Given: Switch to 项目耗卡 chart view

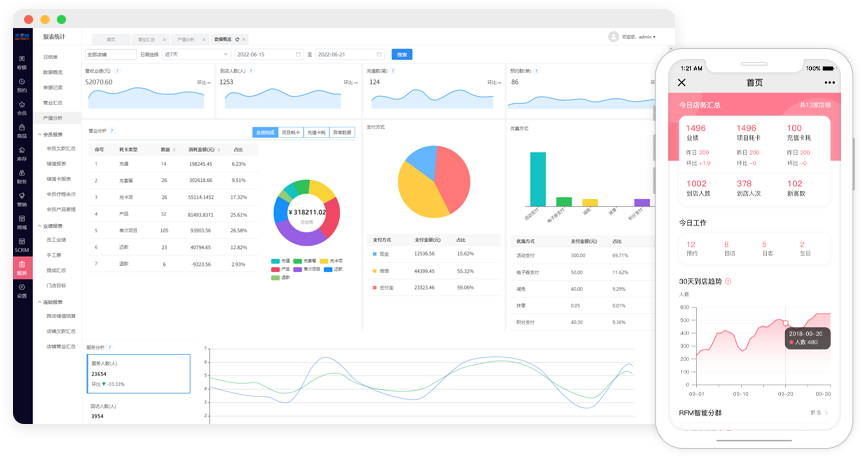Looking at the screenshot, I should pyautogui.click(x=290, y=131).
